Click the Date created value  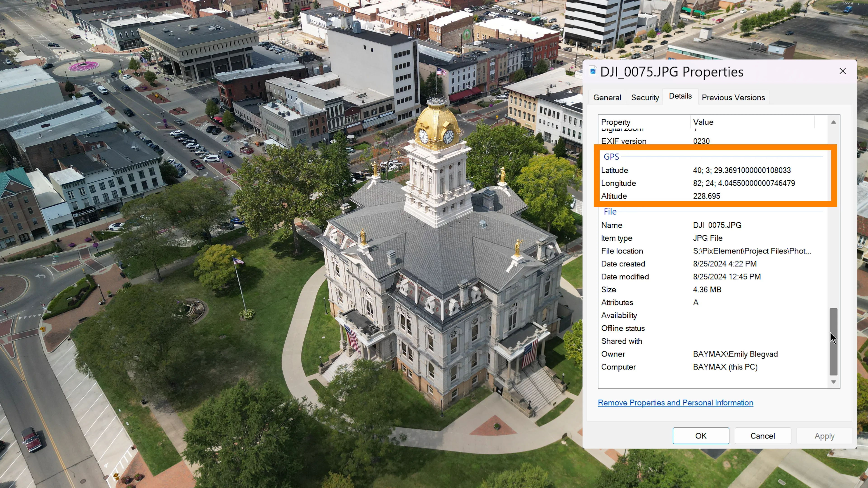[724, 264]
